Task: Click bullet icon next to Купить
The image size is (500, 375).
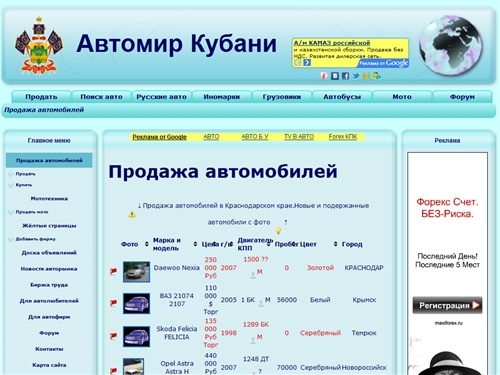Action: coord(11,185)
